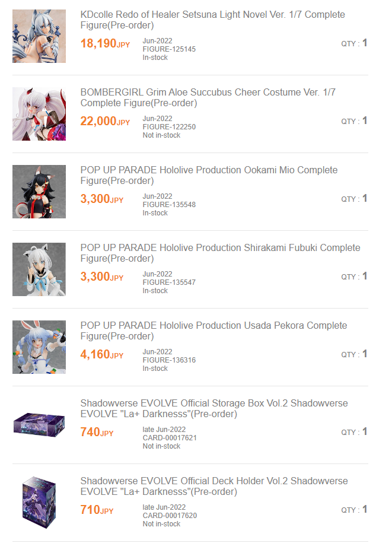Click product code FIGURE-135548
The width and height of the screenshot is (392, 559).
click(x=169, y=205)
